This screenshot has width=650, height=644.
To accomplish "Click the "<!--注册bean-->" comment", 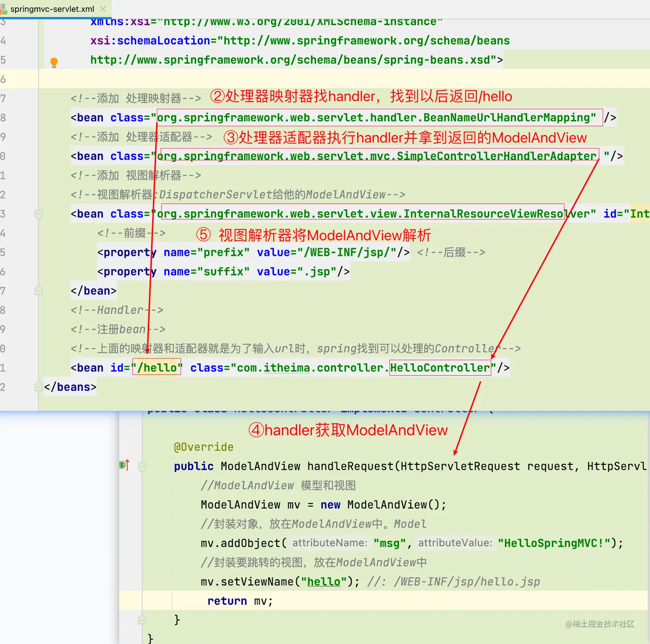I will tap(118, 329).
